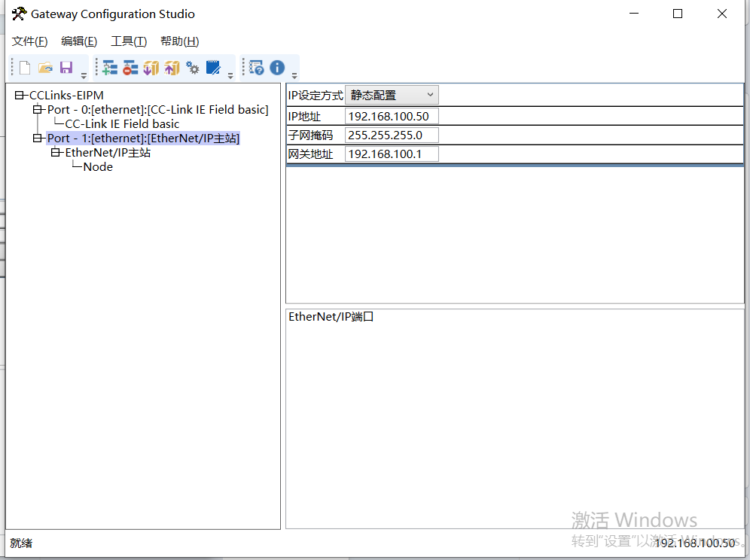The image size is (750, 560).
Task: Open file toolbar overflow arrow
Action: [x=84, y=75]
